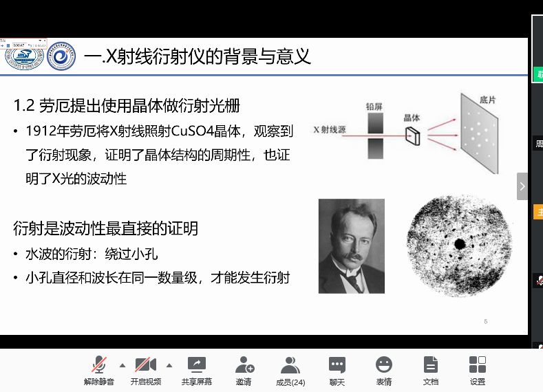543x392 pixels.
Task: Open video options arrow beside camera
Action: (x=169, y=365)
